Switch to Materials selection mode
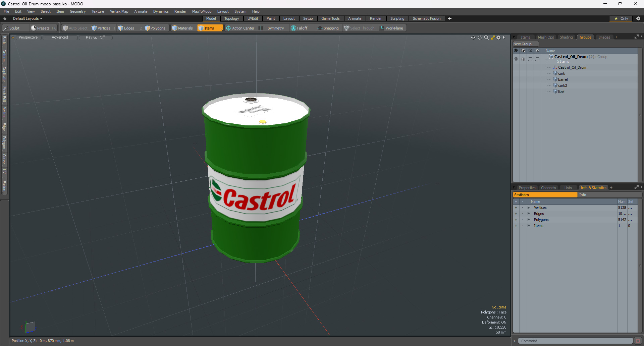644x346 pixels. tap(183, 28)
